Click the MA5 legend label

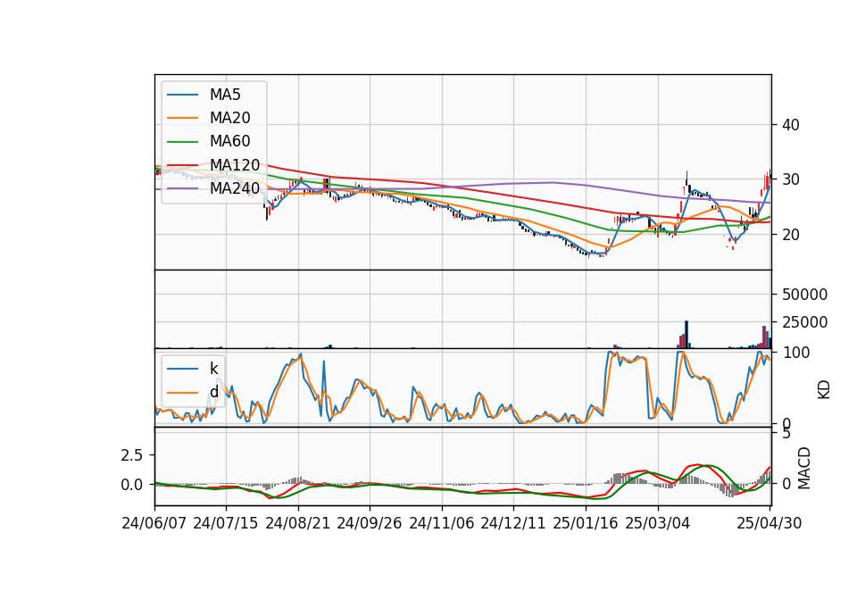225,95
